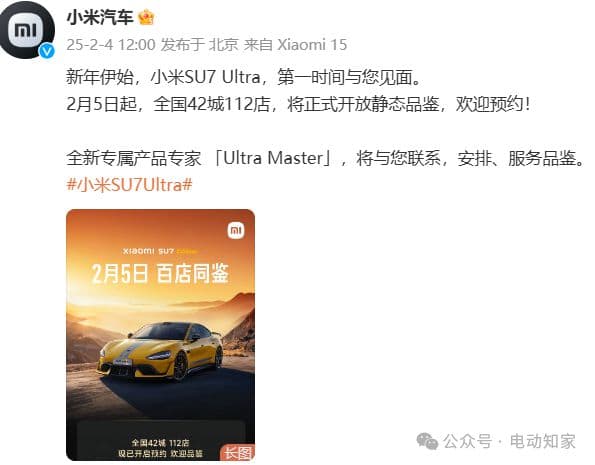Click the crown membership icon beside 小米汽车
This screenshot has height=465, width=595.
(x=146, y=17)
